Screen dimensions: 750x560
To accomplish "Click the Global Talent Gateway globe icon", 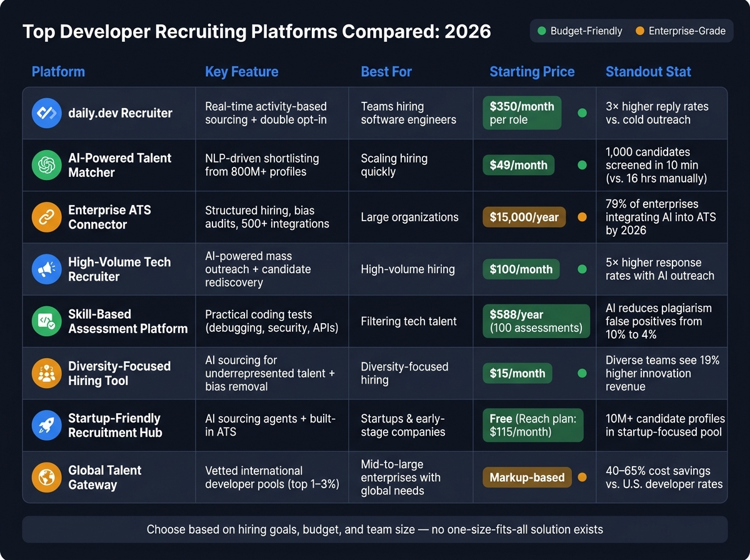I will coord(47,477).
